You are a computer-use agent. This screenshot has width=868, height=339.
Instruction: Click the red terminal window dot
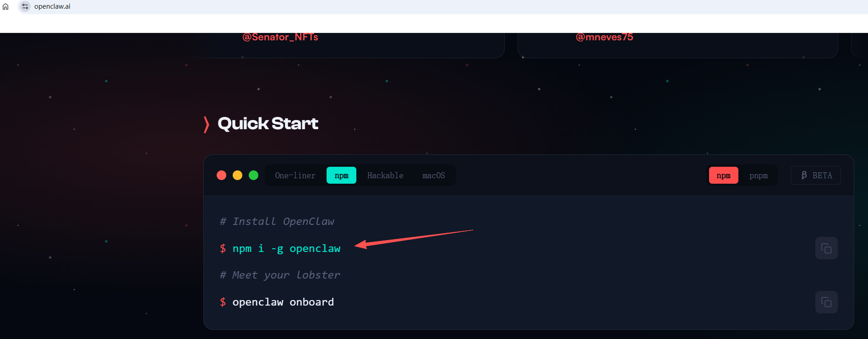[222, 175]
